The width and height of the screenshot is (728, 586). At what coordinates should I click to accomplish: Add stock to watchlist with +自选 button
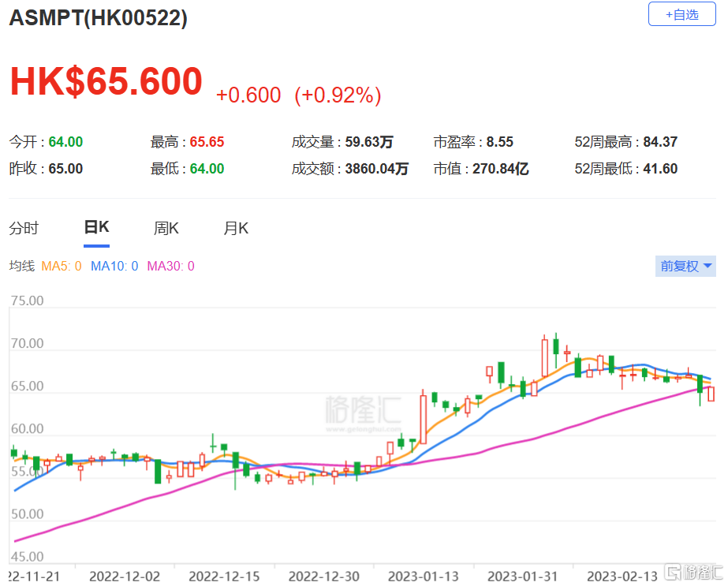681,14
